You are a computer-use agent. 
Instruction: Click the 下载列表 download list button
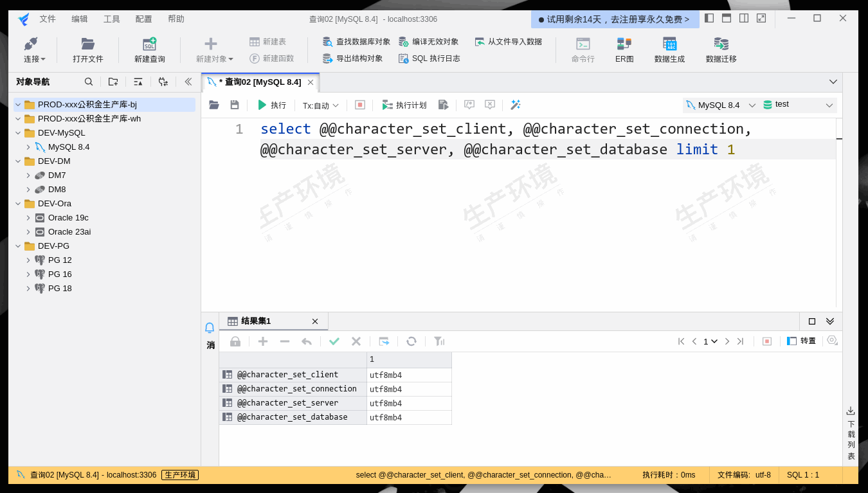(x=851, y=433)
